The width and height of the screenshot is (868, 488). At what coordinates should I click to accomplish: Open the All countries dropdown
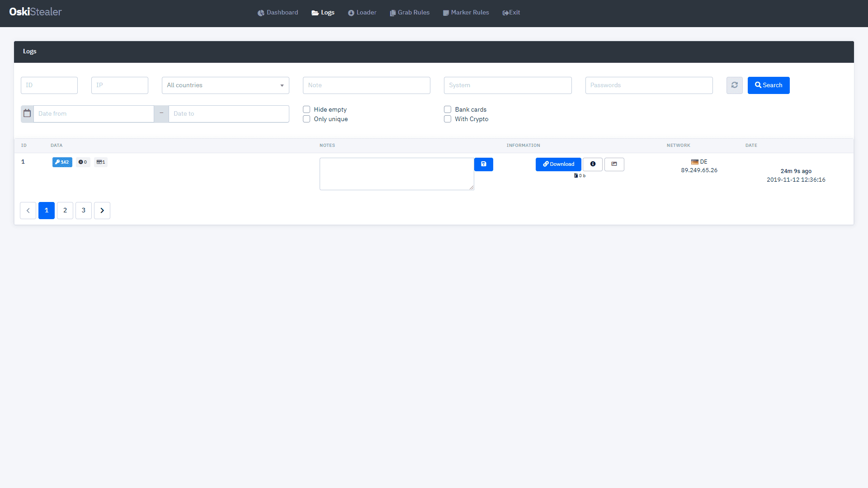pos(225,85)
